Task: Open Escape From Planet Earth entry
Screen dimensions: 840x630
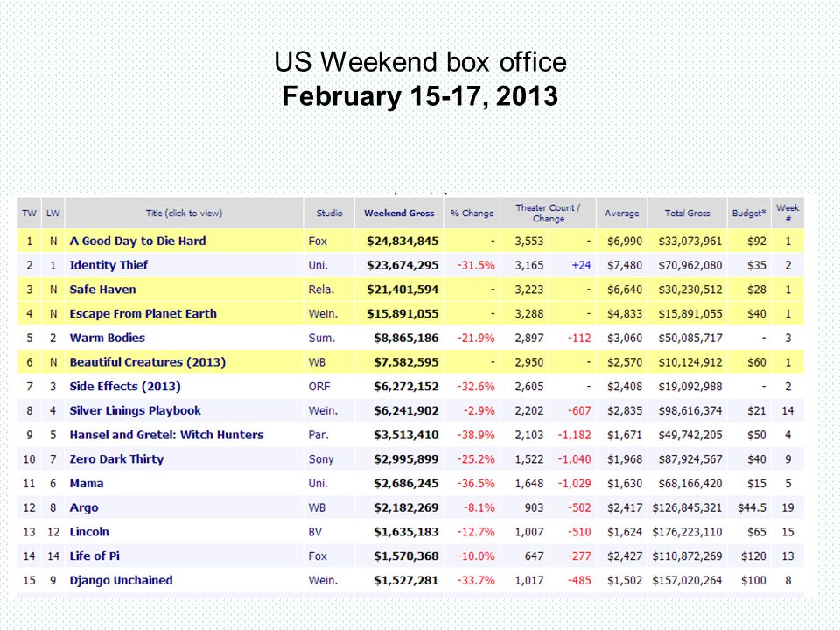Action: coord(143,313)
